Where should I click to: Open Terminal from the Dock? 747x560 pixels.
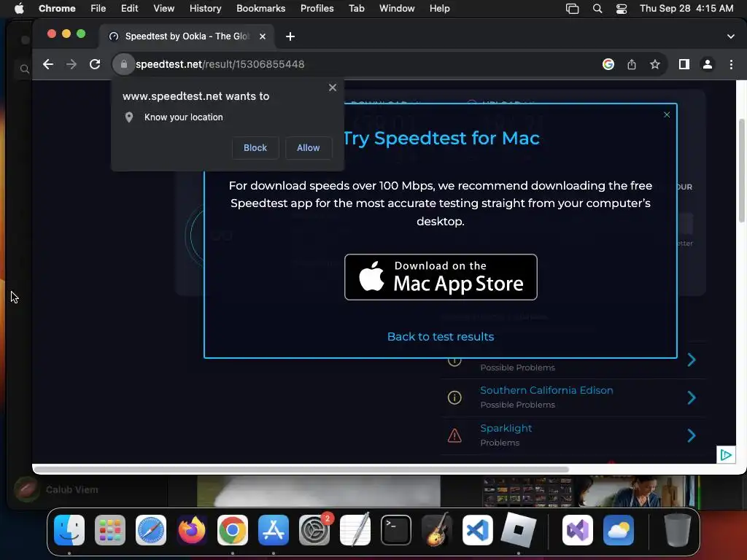point(396,530)
